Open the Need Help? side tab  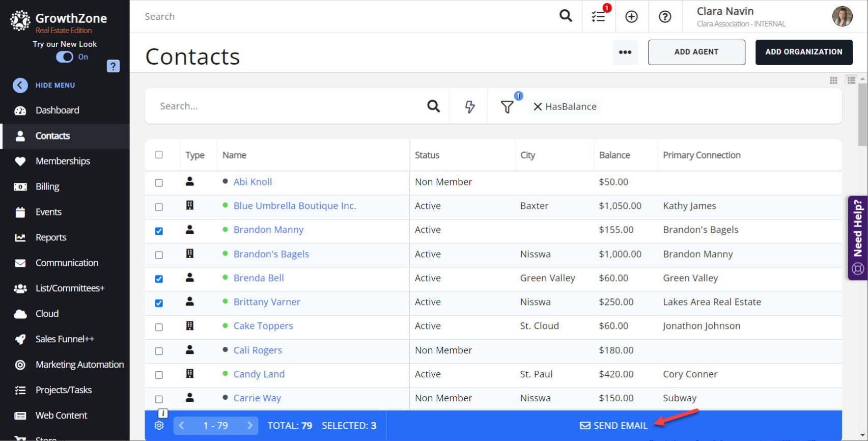coord(858,238)
